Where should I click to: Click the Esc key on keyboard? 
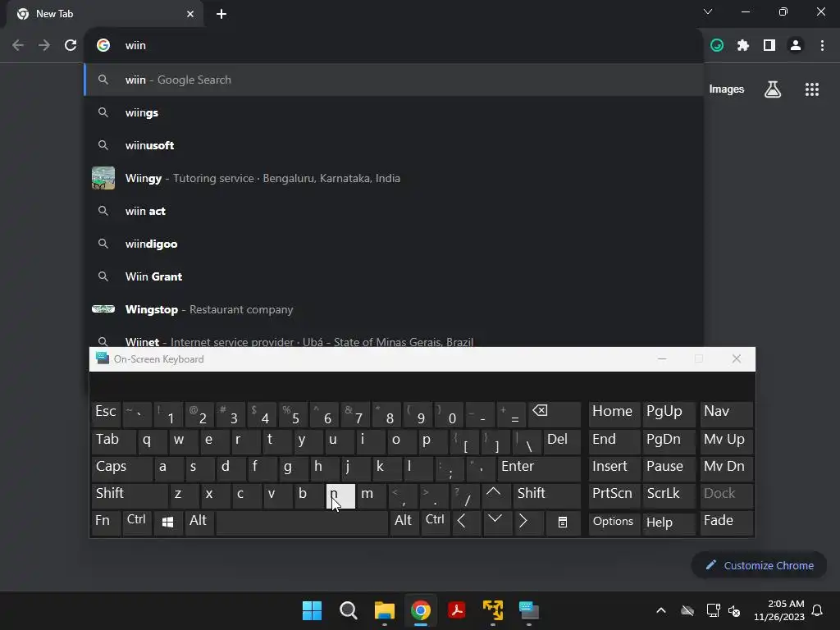pos(106,413)
